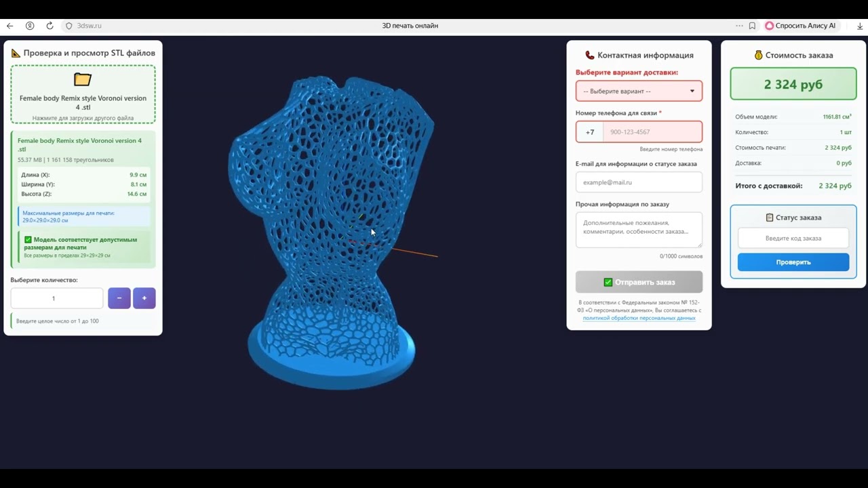Focus the phone number input field
Image resolution: width=868 pixels, height=488 pixels.
652,132
